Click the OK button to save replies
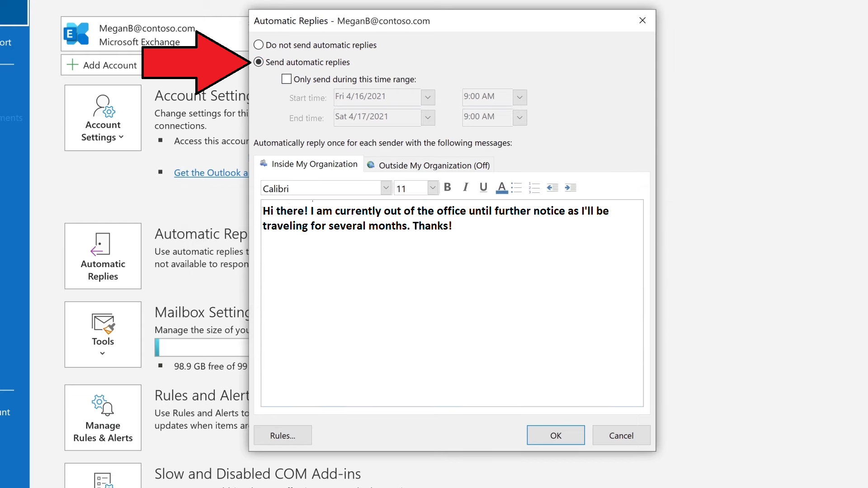The height and width of the screenshot is (488, 868). coord(556,435)
